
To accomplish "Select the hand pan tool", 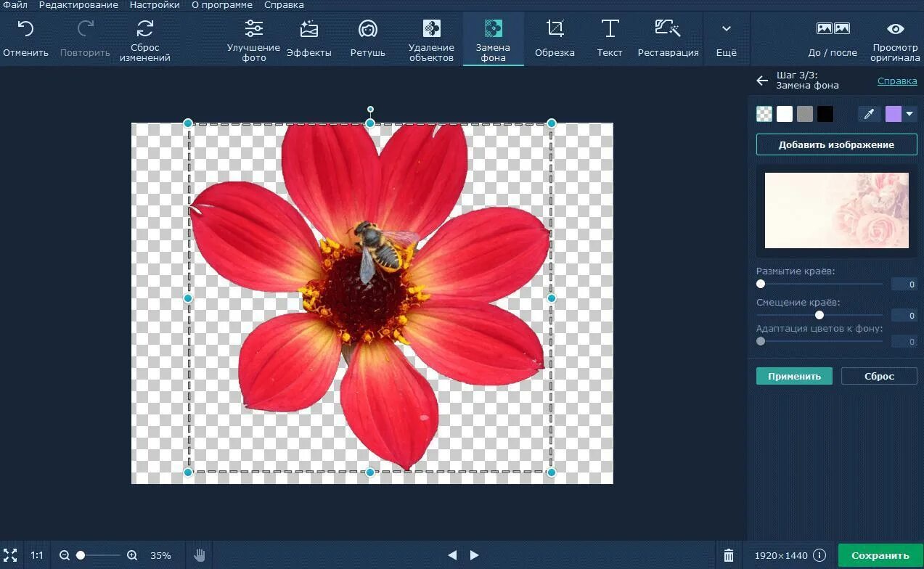I will pyautogui.click(x=200, y=555).
